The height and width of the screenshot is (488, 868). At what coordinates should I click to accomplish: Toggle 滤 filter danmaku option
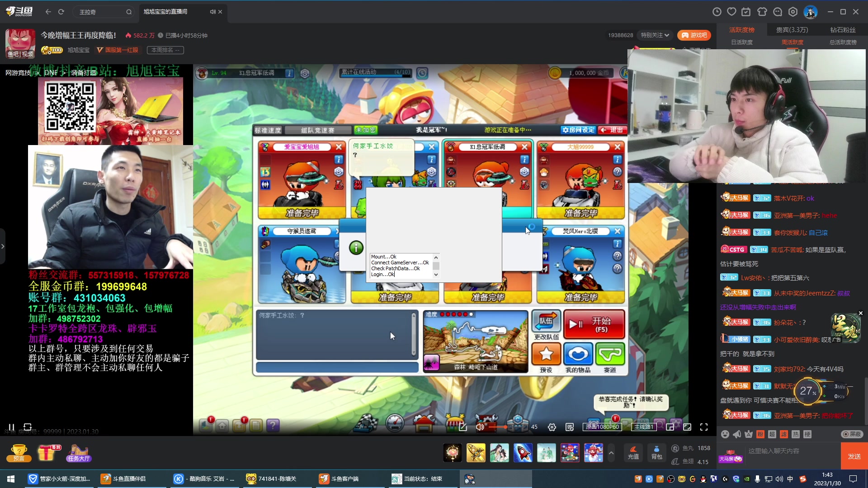784,434
